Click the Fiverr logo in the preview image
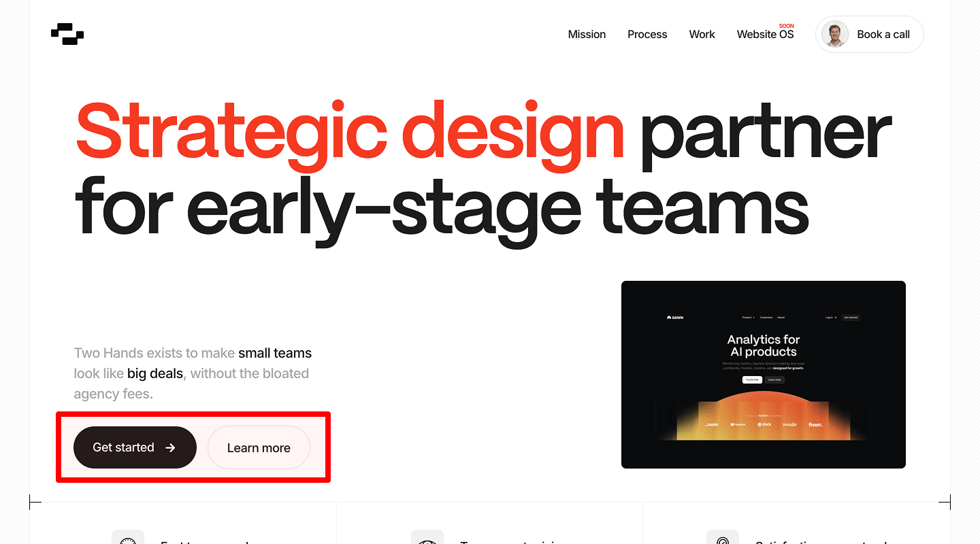This screenshot has width=980, height=544. click(815, 424)
